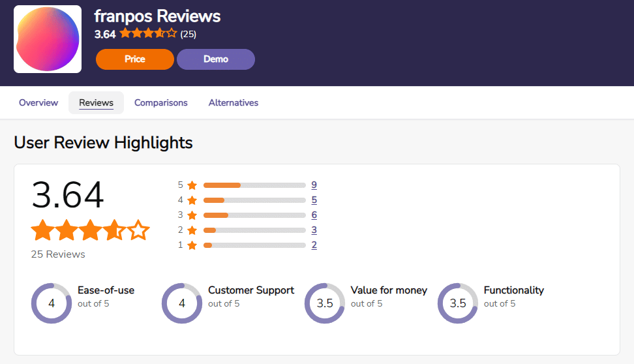Click the Value for money circular score icon
Image resolution: width=634 pixels, height=364 pixels.
(325, 303)
